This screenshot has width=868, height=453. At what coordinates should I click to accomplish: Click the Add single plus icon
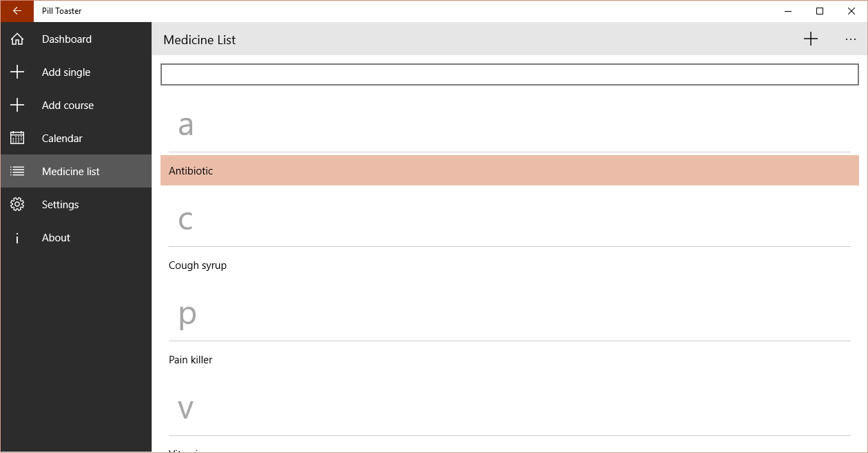coord(17,72)
